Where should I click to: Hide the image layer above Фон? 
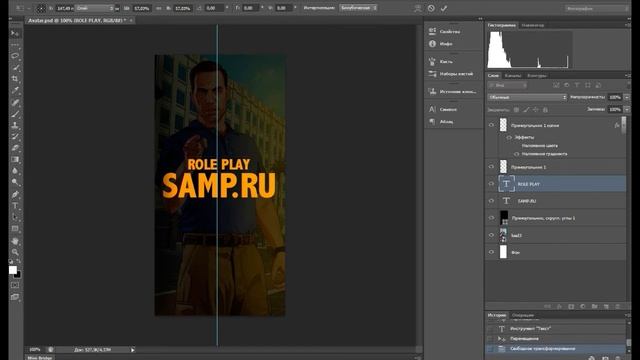(491, 235)
